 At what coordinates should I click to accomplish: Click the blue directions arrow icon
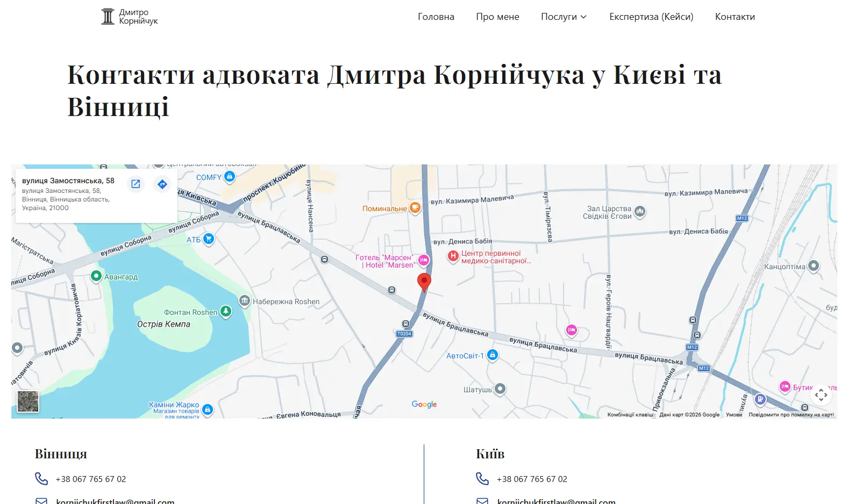(x=162, y=184)
